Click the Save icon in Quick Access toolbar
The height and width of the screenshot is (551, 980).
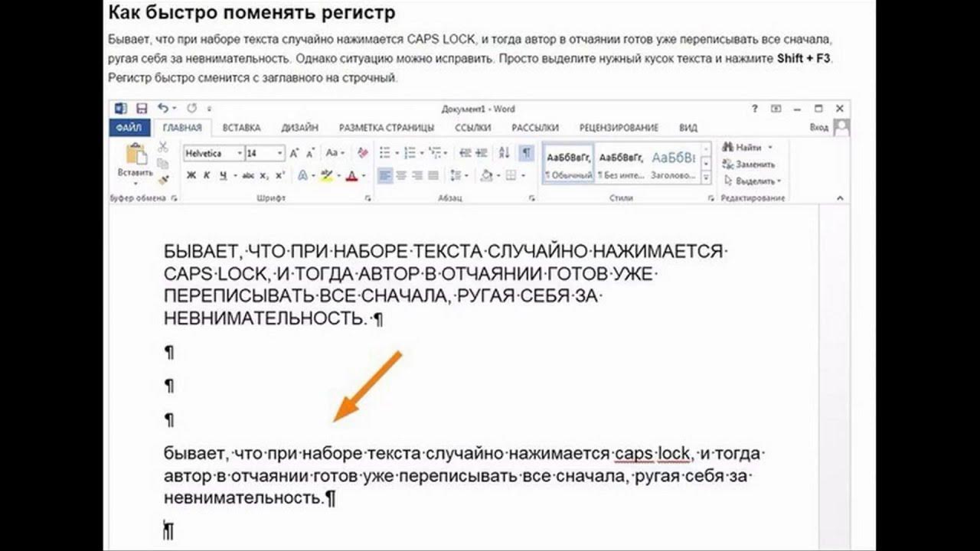(x=142, y=109)
